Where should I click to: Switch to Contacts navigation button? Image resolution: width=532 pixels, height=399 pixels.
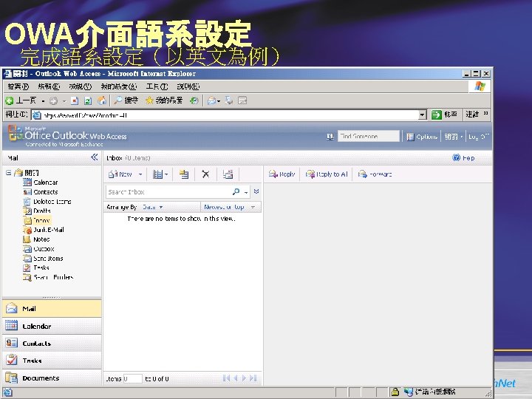click(52, 344)
